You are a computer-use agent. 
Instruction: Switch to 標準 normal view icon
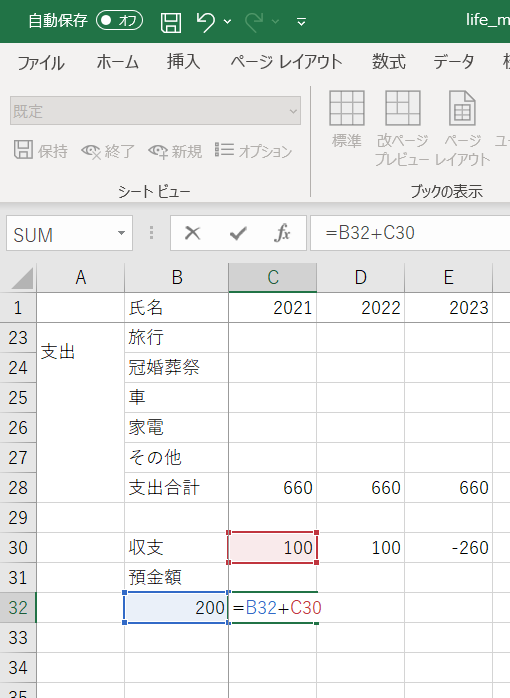pyautogui.click(x=347, y=119)
